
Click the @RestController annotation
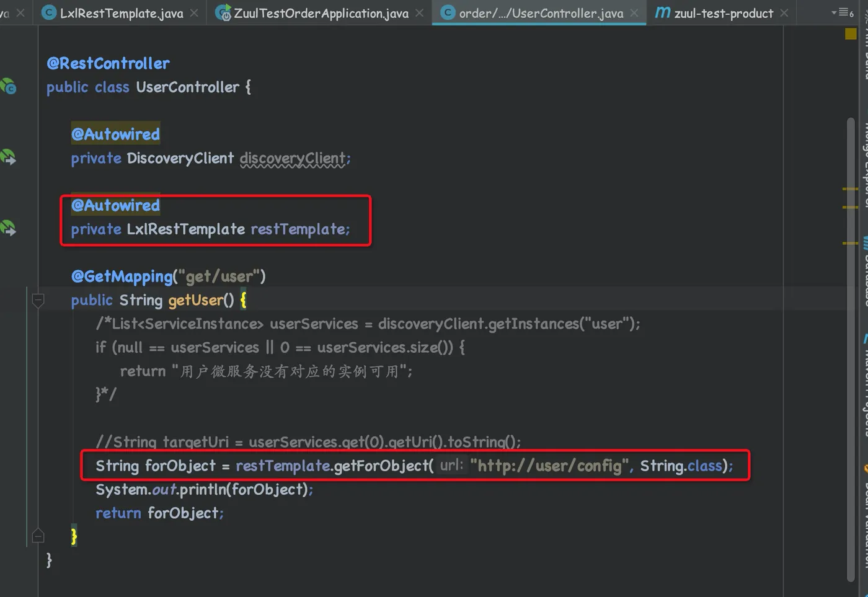[x=108, y=63]
